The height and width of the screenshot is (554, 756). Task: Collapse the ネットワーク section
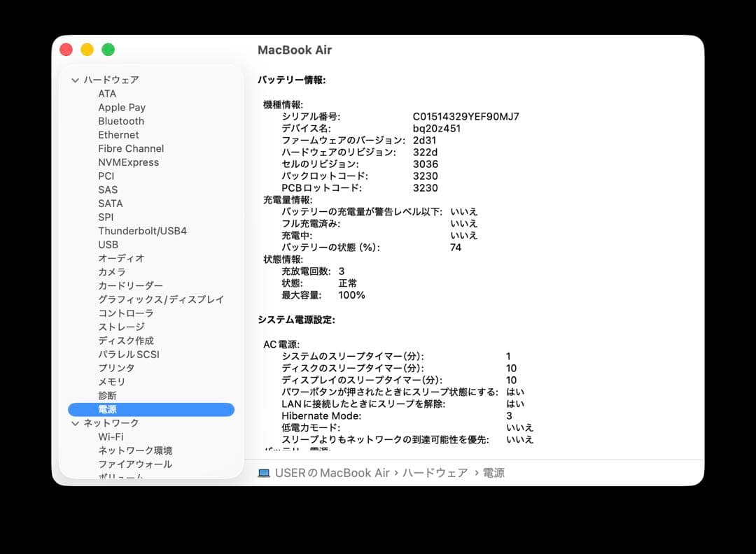[75, 422]
